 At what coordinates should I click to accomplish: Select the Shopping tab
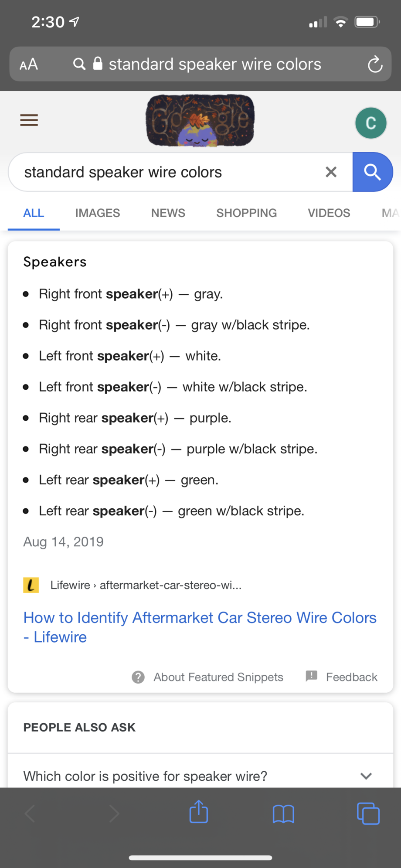tap(247, 213)
